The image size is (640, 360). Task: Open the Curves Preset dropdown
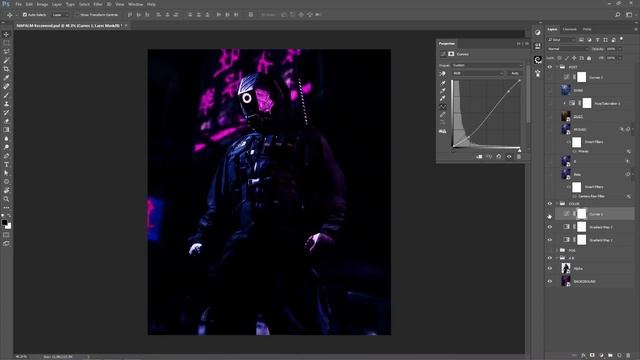487,65
